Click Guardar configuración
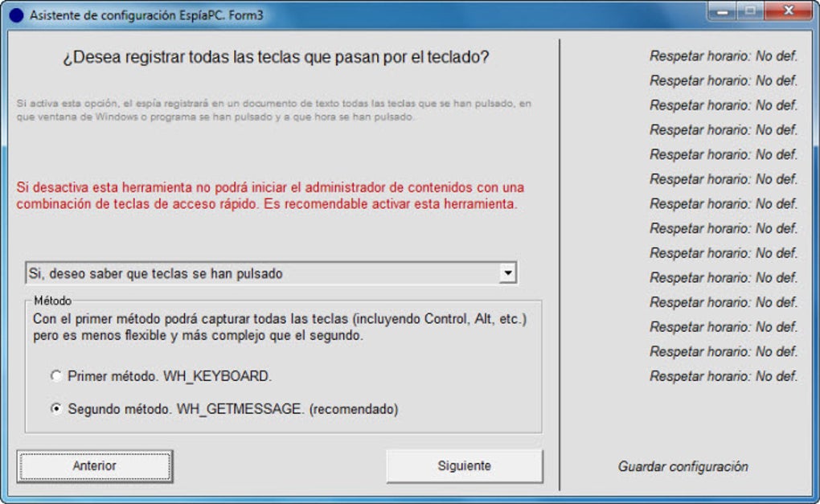Image resolution: width=820 pixels, height=504 pixels. [x=683, y=466]
